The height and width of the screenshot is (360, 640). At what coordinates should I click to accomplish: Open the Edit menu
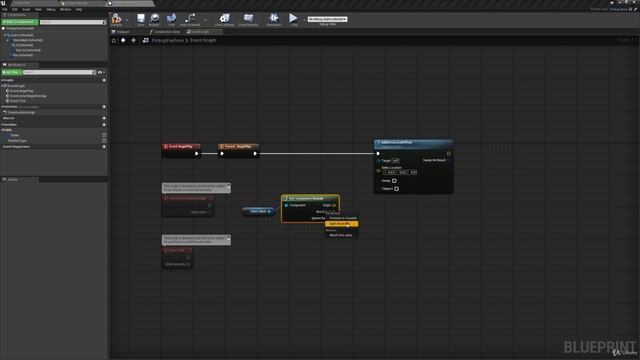[x=15, y=9]
